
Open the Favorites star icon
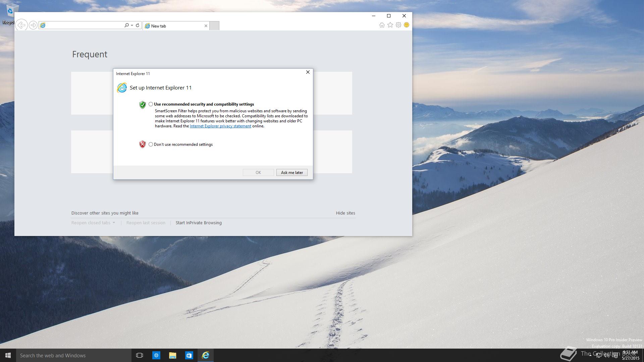coord(390,25)
